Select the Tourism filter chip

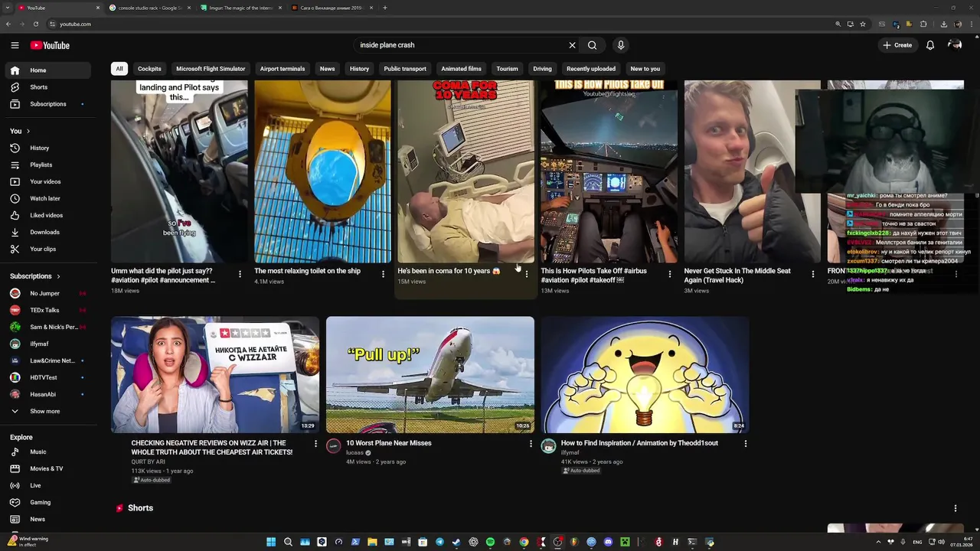click(507, 69)
